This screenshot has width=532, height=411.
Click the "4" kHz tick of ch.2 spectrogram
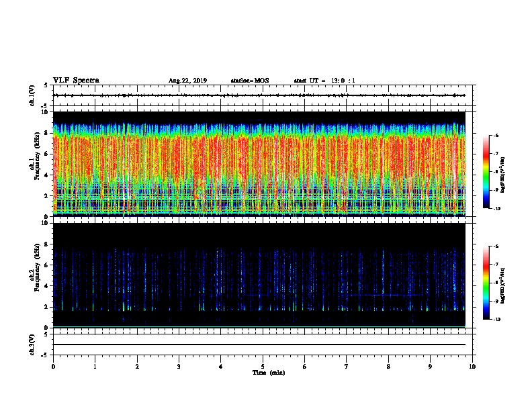[x=47, y=286]
